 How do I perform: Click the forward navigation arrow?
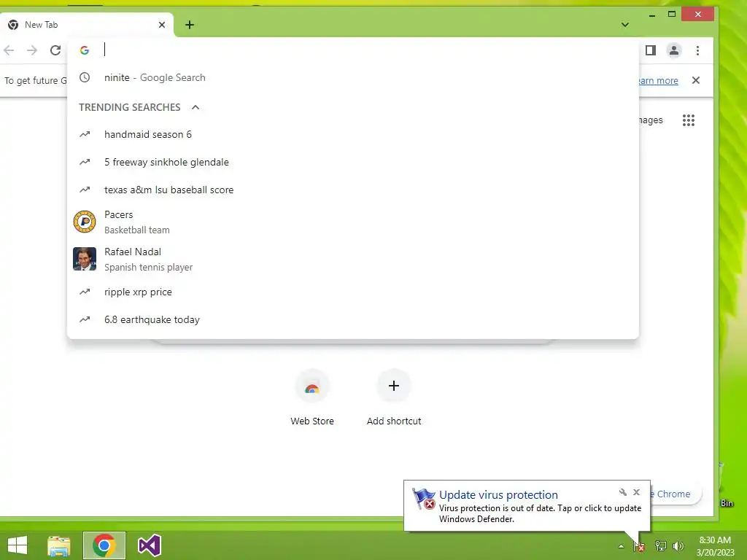click(x=32, y=50)
